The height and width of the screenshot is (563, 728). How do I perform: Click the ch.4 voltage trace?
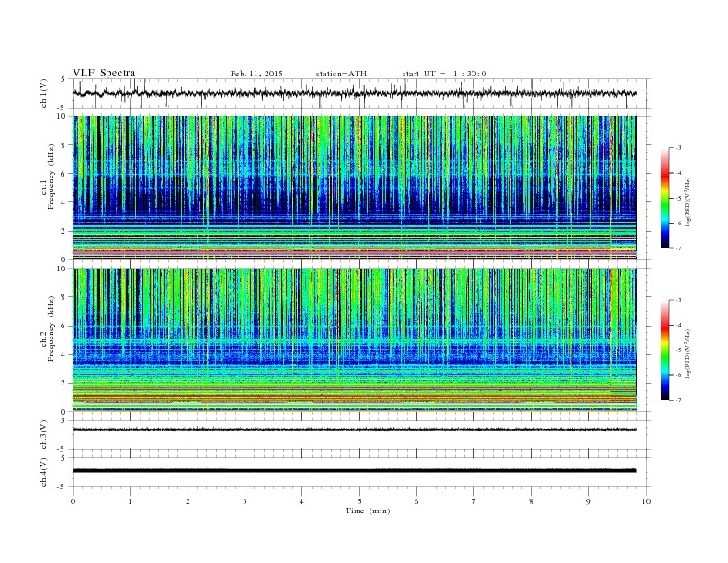click(x=354, y=471)
